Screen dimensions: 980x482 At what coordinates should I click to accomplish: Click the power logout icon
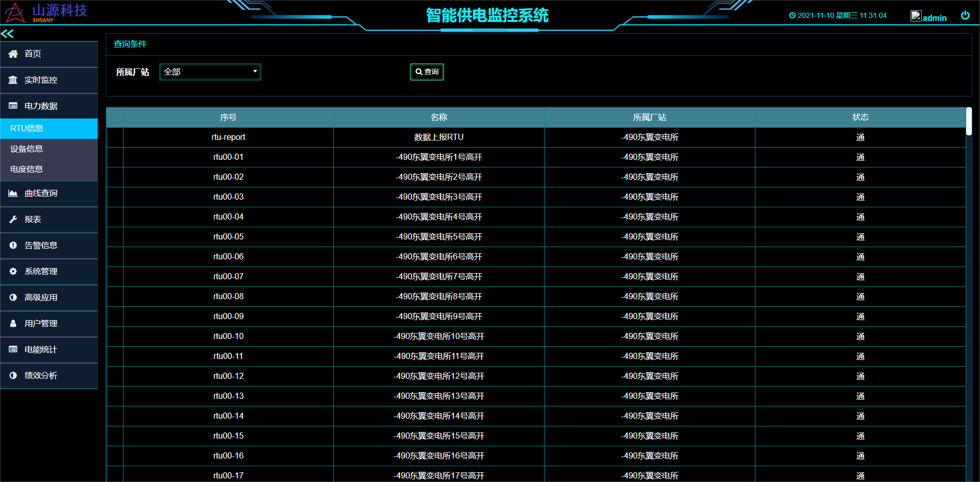coord(965,15)
